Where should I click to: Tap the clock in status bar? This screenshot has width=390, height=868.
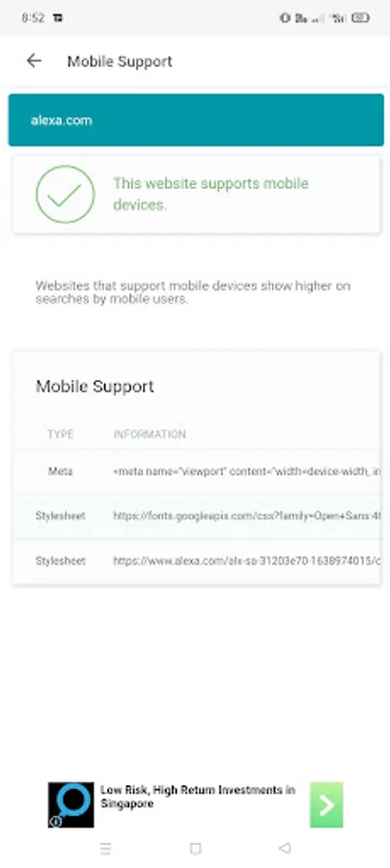click(33, 17)
